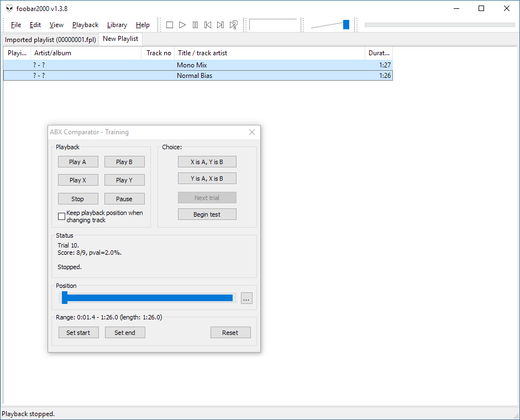Click Pause in the ABX Comparator
This screenshot has height=420, width=520.
[x=124, y=199]
